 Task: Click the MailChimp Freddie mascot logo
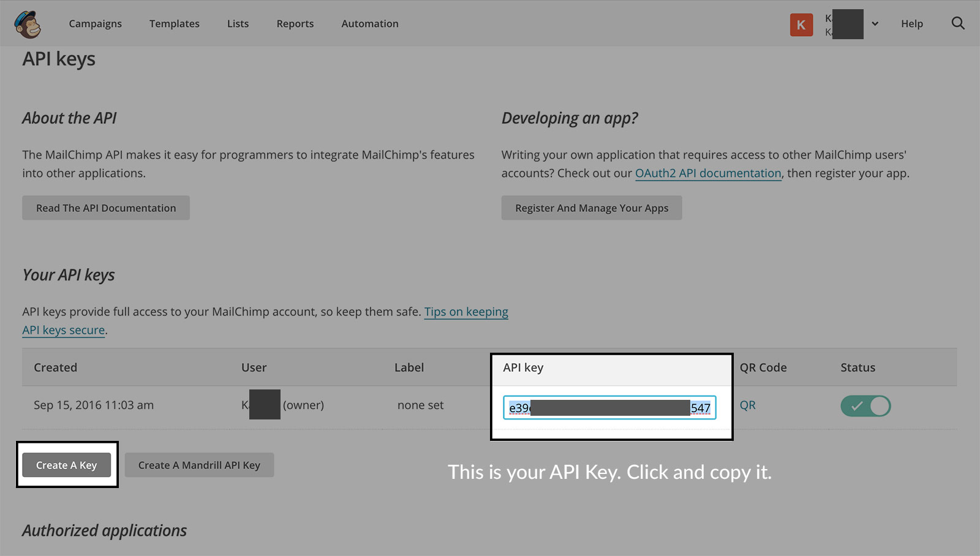coord(27,23)
